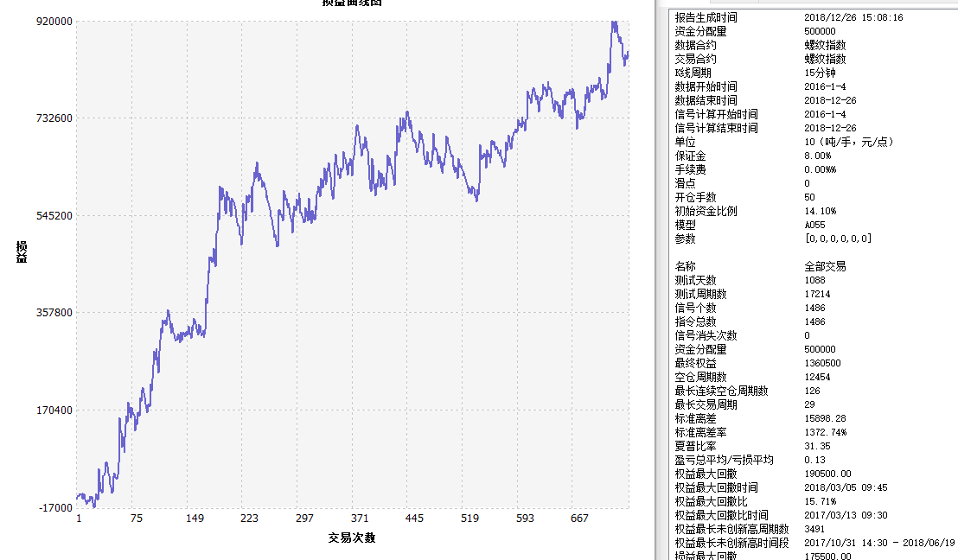Screen dimensions: 958x560
Task: Select the 测试天数 value 1088
Action: pyautogui.click(x=814, y=280)
